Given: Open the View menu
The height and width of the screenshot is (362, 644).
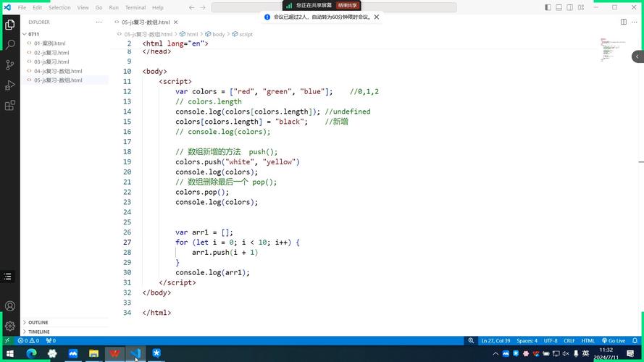Looking at the screenshot, I should click(83, 7).
